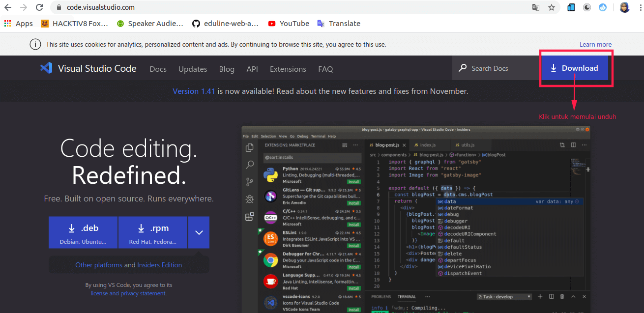The width and height of the screenshot is (644, 313).
Task: Click the browser forward arrow
Action: pyautogui.click(x=24, y=7)
